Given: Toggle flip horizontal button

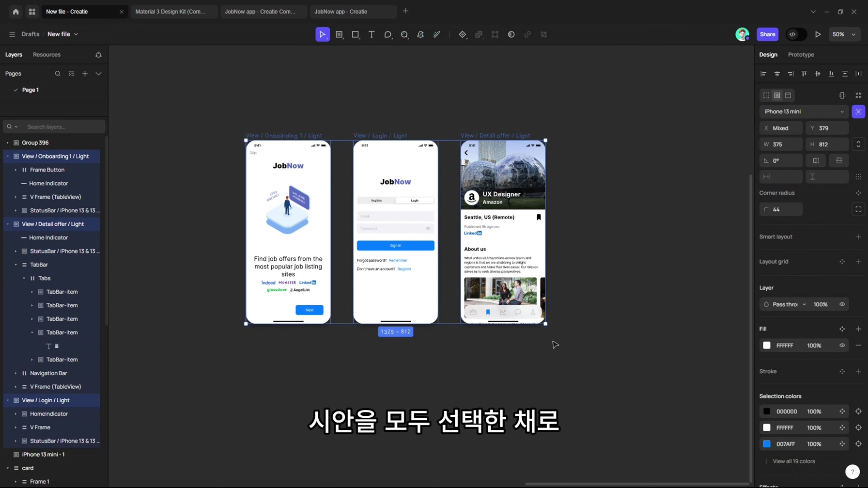Looking at the screenshot, I should pyautogui.click(x=816, y=160).
